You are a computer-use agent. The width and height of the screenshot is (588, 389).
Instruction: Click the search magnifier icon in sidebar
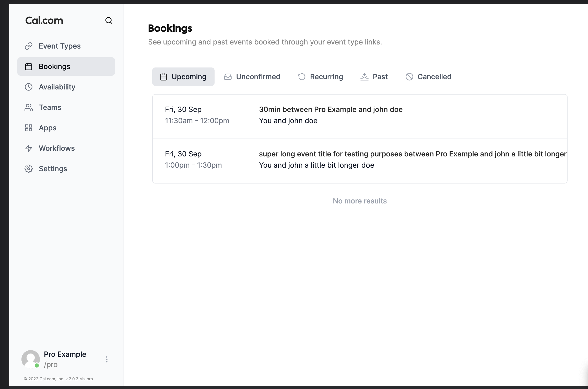point(109,20)
